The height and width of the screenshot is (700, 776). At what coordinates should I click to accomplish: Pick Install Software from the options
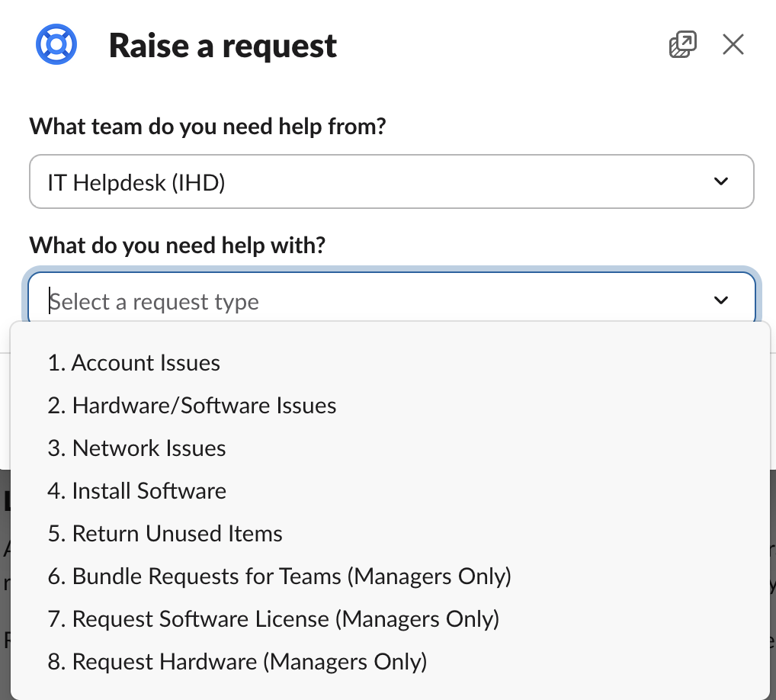pos(137,491)
